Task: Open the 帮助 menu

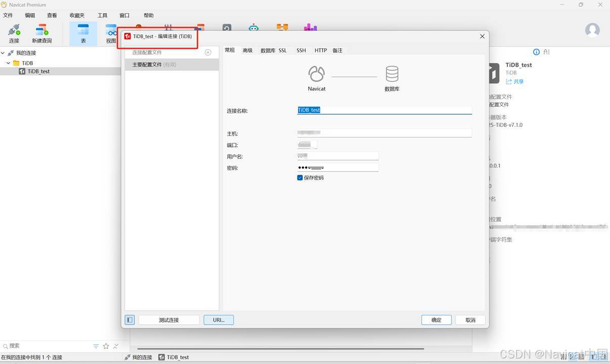Action: click(x=149, y=16)
